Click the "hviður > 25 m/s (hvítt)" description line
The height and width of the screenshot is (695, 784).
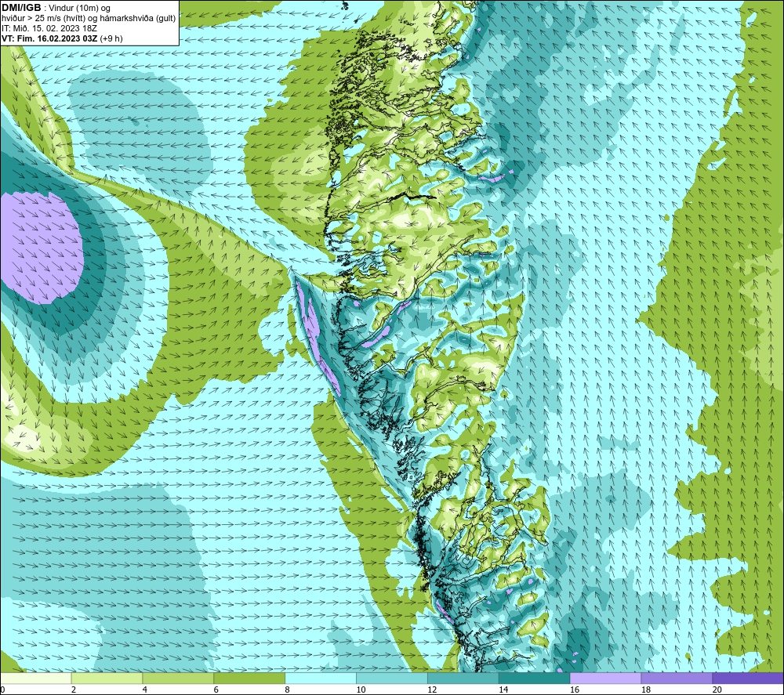pyautogui.click(x=89, y=19)
